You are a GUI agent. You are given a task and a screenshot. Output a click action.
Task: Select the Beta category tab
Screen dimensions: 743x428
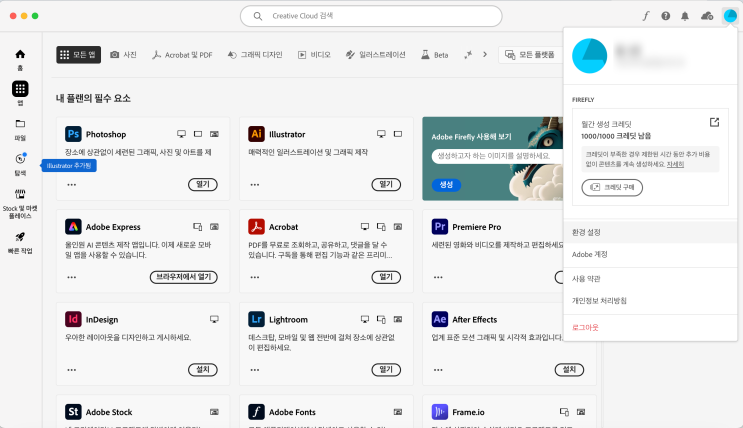coord(435,55)
